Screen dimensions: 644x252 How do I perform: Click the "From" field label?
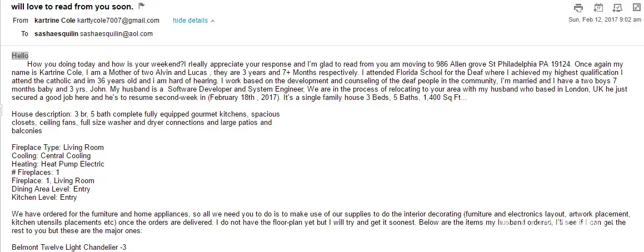[21, 21]
